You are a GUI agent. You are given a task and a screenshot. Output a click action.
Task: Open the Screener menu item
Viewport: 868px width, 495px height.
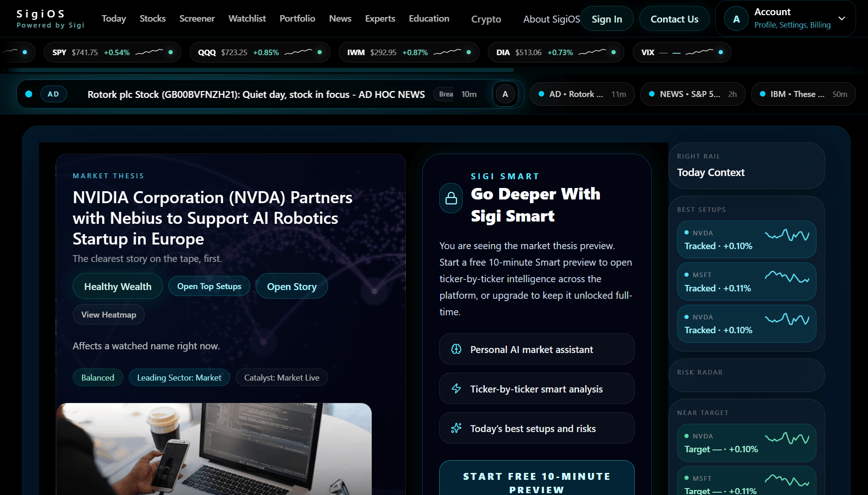197,18
